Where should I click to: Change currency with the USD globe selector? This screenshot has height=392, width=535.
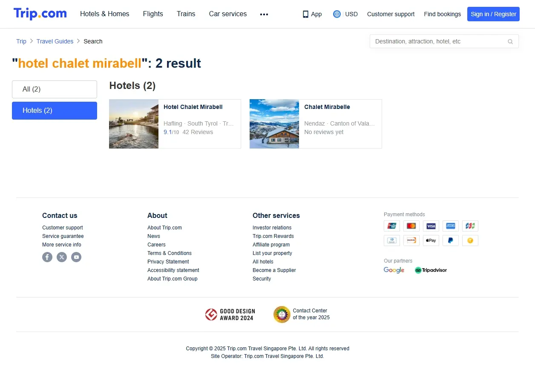345,14
